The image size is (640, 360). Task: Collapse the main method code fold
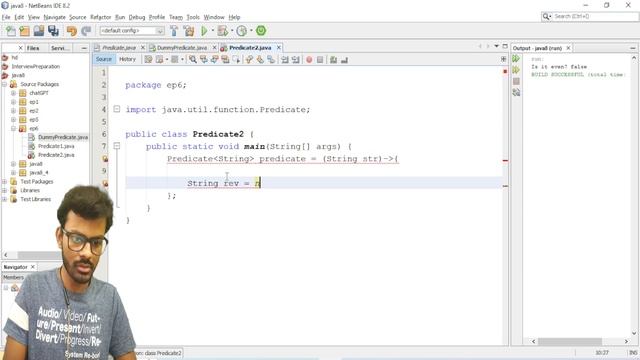coord(117,146)
